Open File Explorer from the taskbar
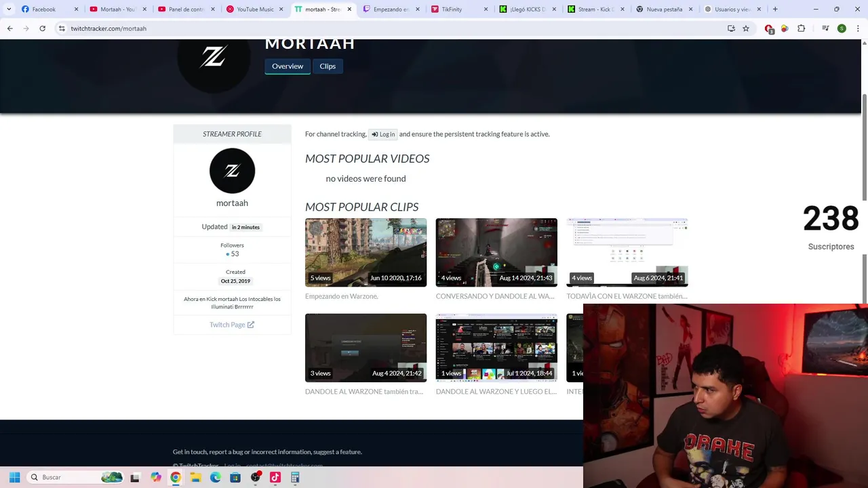This screenshot has height=488, width=868. click(195, 477)
